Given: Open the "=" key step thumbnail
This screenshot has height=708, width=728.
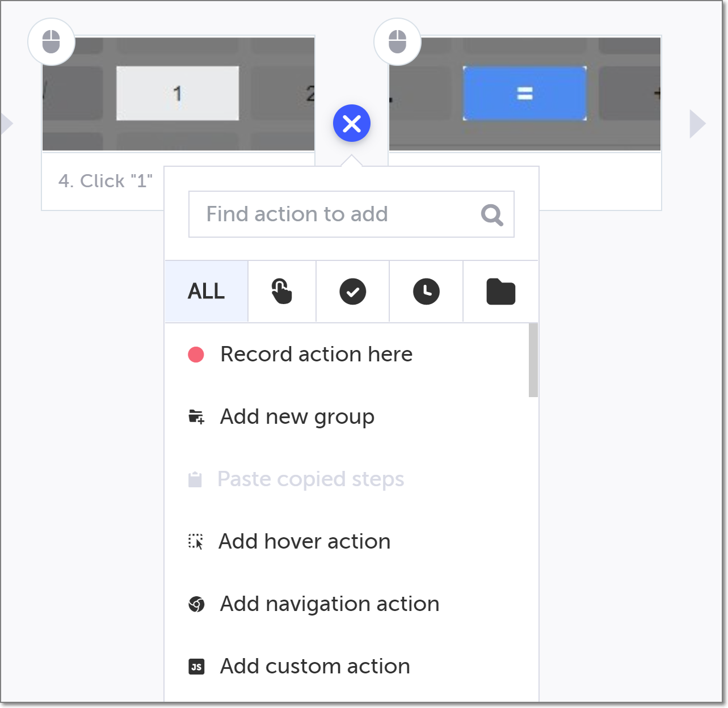Looking at the screenshot, I should tap(525, 94).
